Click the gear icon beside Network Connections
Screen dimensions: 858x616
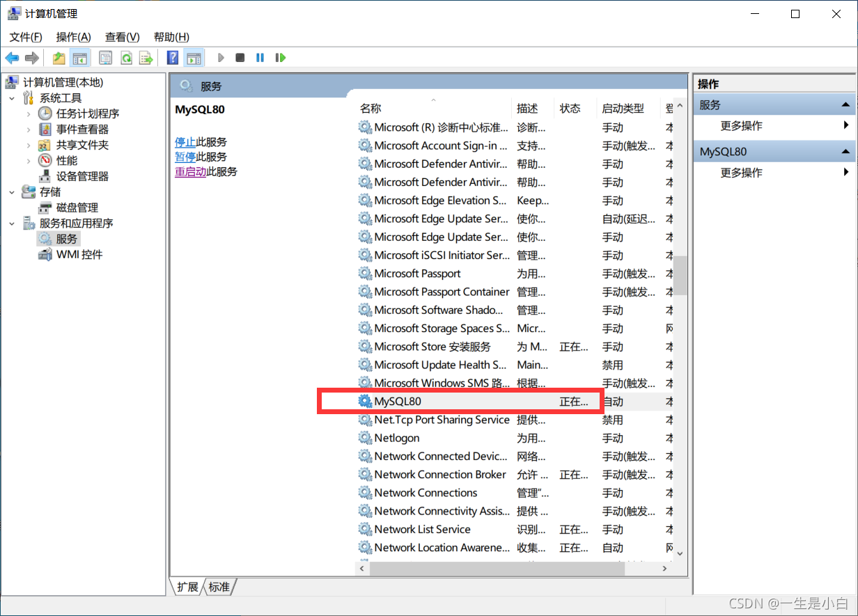click(365, 493)
